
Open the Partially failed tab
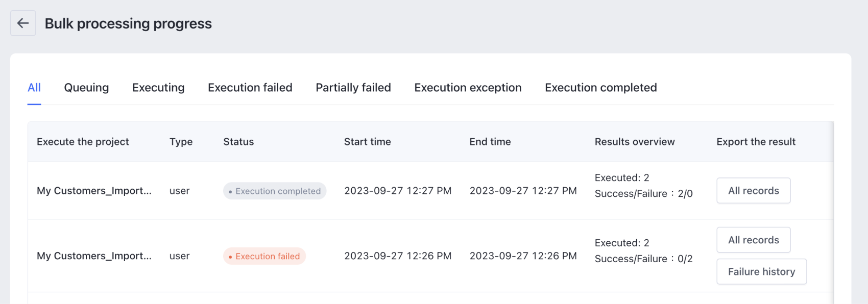pos(353,87)
